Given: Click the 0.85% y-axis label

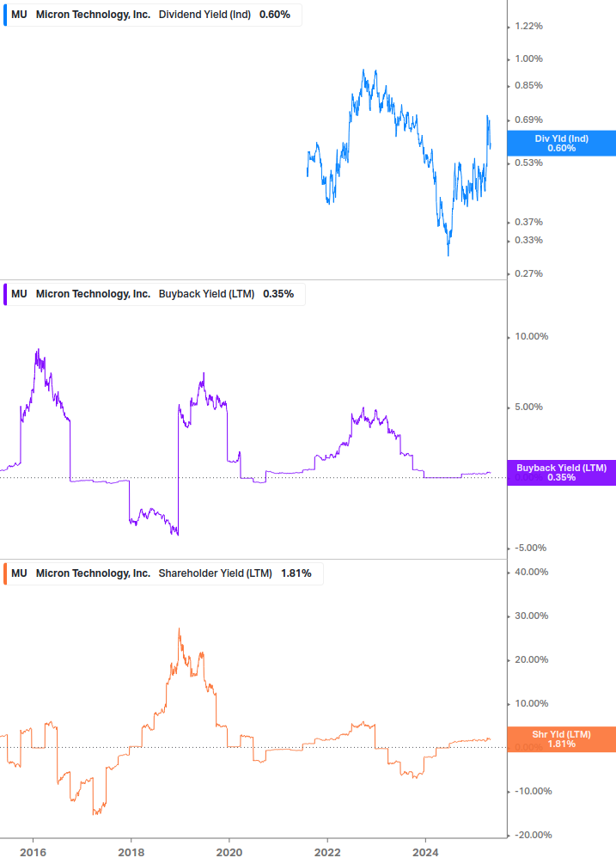Looking at the screenshot, I should 528,85.
